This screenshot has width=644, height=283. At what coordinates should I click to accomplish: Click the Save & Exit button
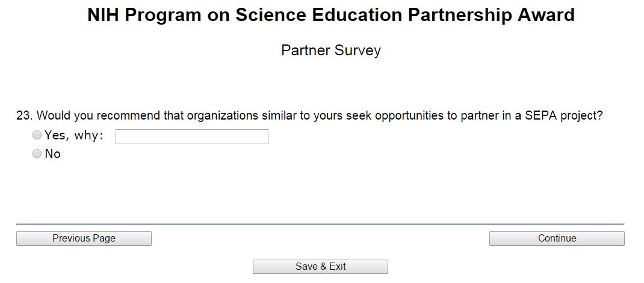320,267
